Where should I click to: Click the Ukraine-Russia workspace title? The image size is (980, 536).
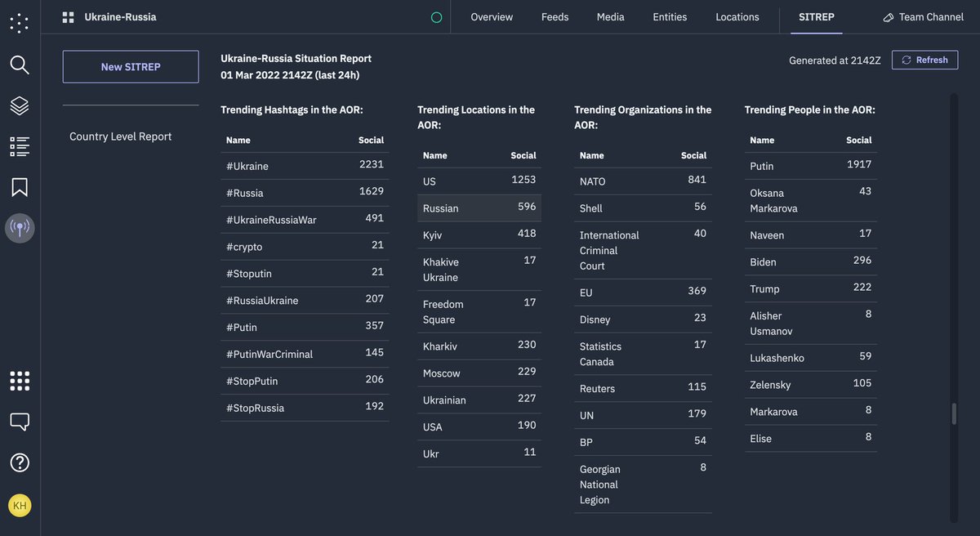coord(120,17)
